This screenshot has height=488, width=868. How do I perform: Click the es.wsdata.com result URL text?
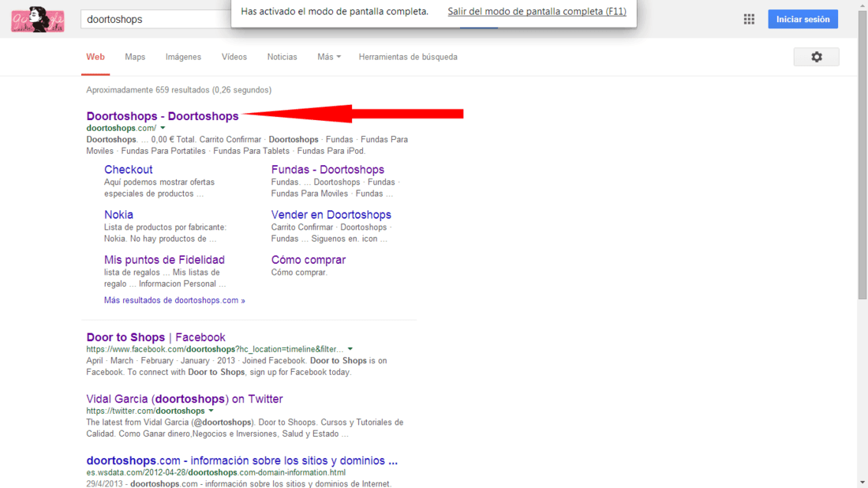pyautogui.click(x=216, y=472)
